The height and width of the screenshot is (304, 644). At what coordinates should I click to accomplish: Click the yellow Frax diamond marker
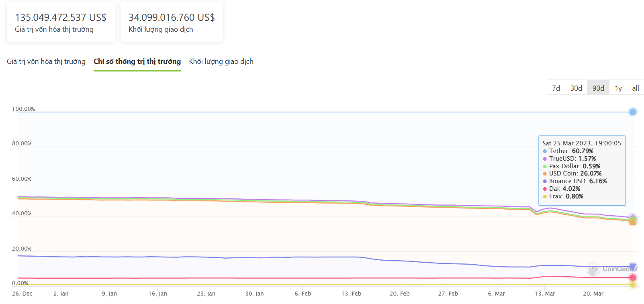(x=633, y=285)
